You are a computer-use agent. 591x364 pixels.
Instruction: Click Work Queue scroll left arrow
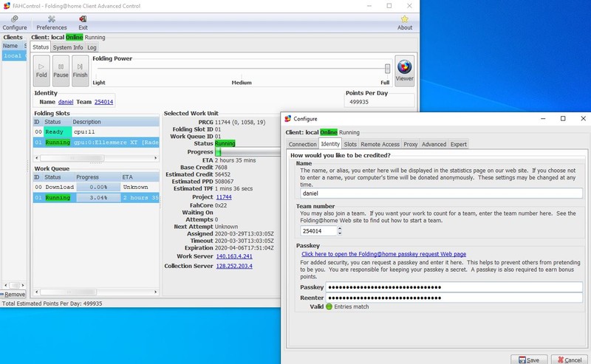(x=36, y=292)
